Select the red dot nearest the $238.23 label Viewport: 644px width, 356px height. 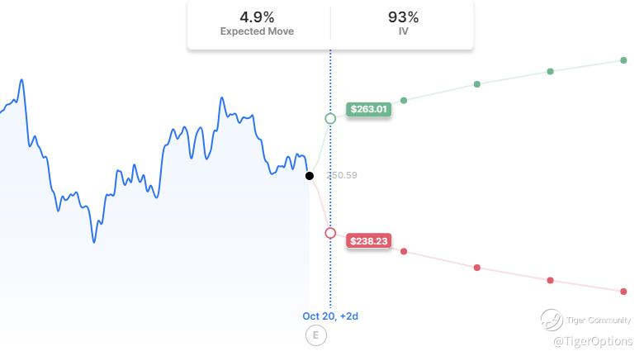[x=404, y=251]
